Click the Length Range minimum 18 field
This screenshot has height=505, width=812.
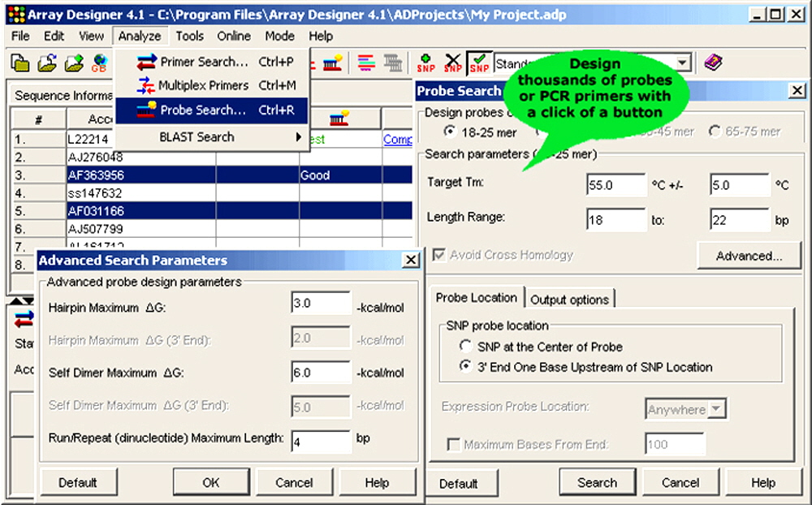(x=616, y=220)
